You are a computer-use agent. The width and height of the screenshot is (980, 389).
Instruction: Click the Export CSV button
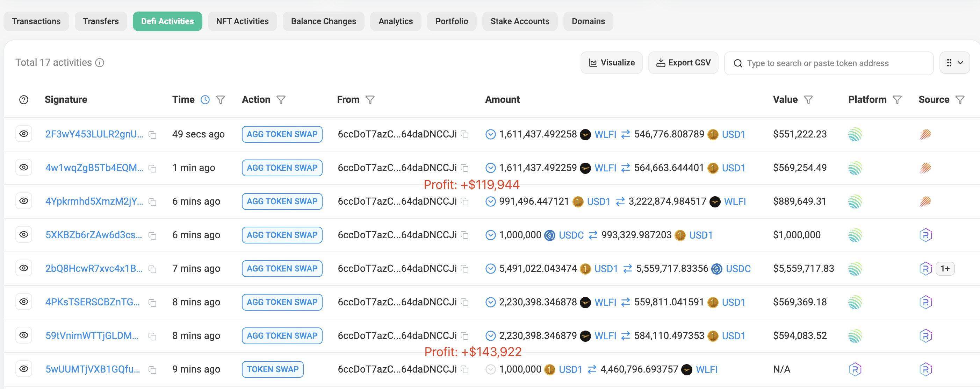(x=683, y=63)
